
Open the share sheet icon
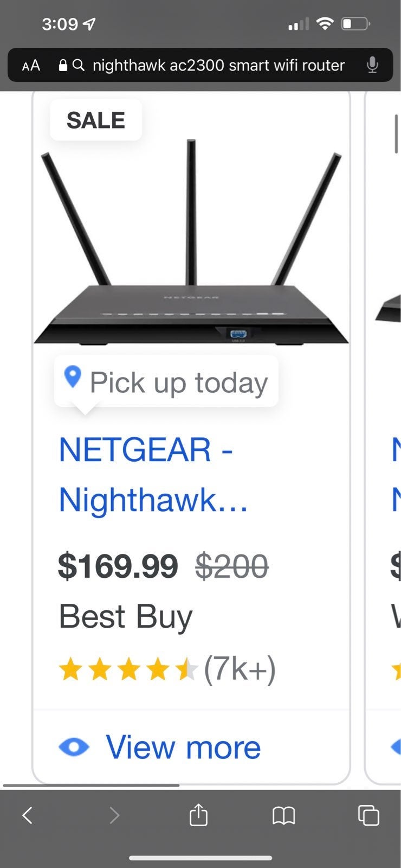coord(198,814)
